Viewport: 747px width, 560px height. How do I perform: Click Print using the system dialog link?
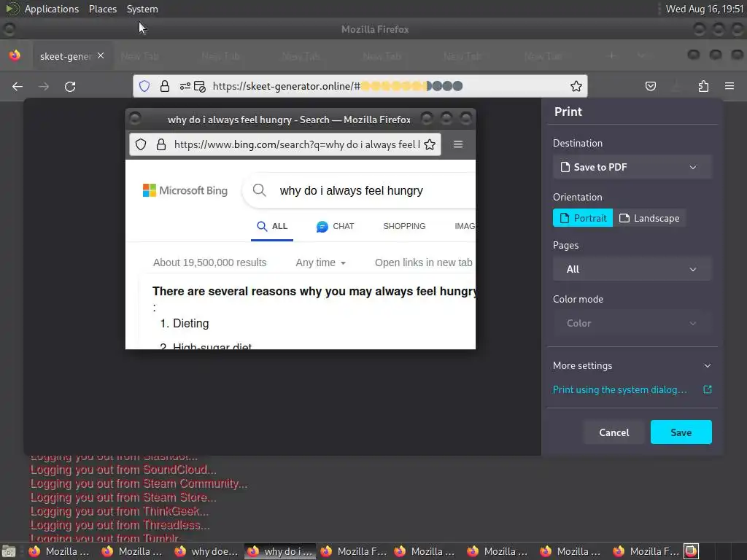620,389
